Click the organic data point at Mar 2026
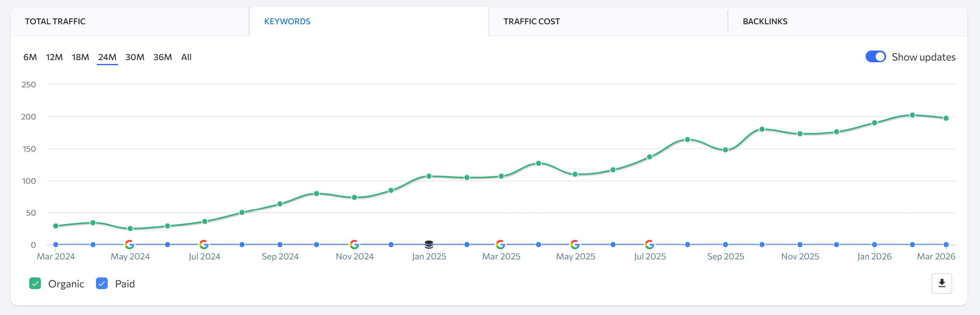Screen dimensions: 980x315 pos(946,118)
